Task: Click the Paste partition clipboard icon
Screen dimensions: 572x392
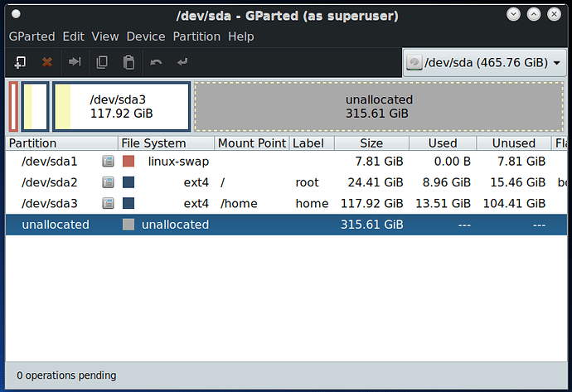Action: [x=128, y=62]
